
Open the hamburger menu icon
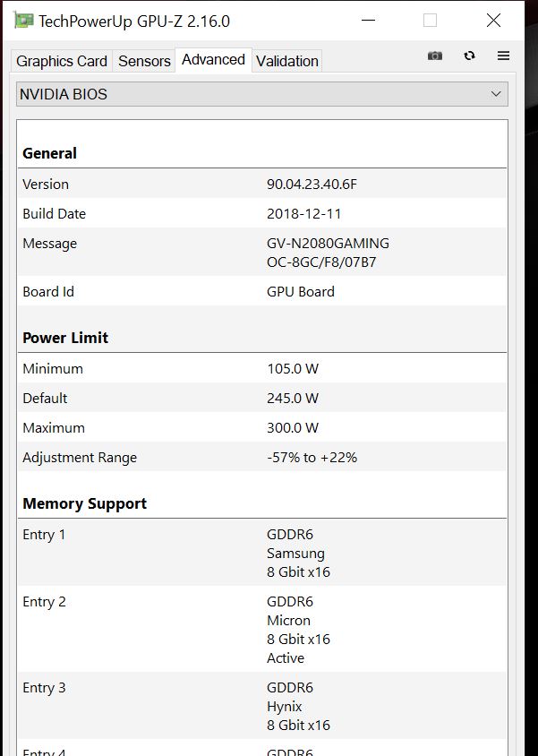pyautogui.click(x=503, y=56)
